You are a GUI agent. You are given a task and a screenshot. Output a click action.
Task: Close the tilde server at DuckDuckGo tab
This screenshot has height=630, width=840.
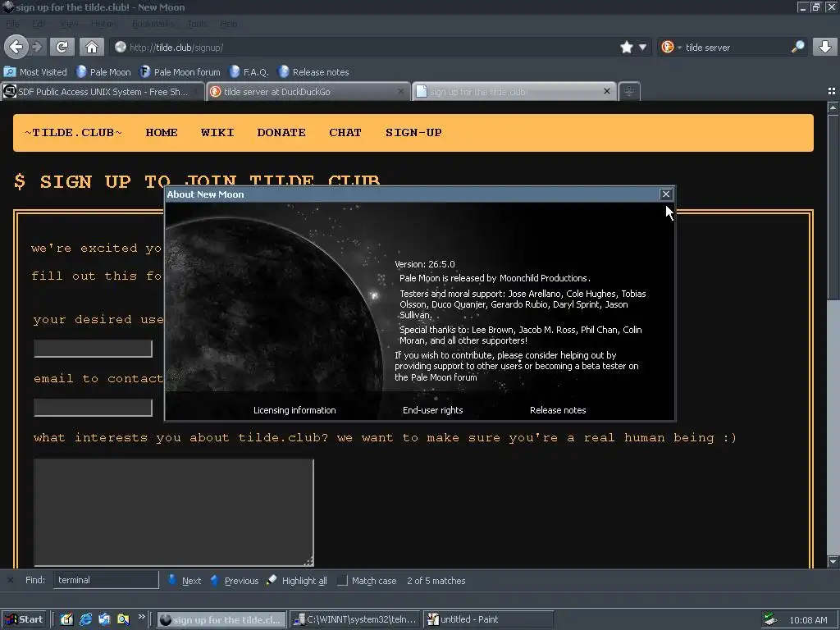400,92
